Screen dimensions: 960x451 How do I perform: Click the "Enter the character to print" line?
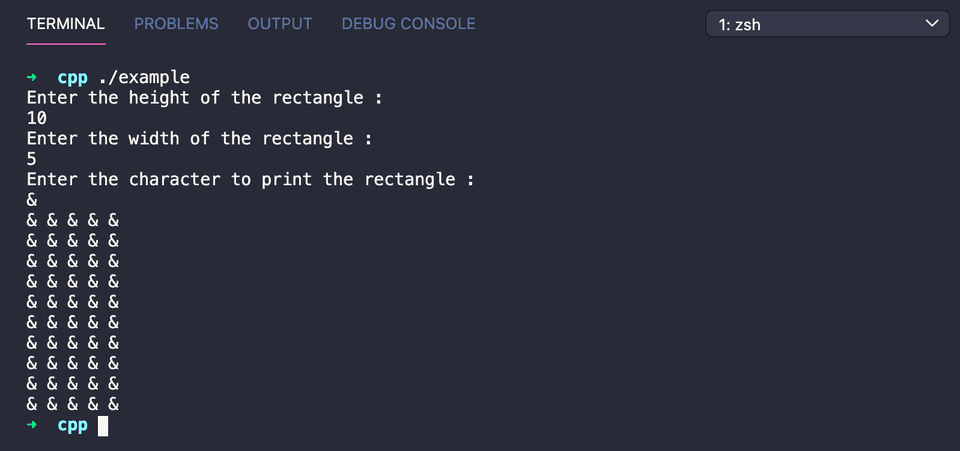(x=250, y=179)
